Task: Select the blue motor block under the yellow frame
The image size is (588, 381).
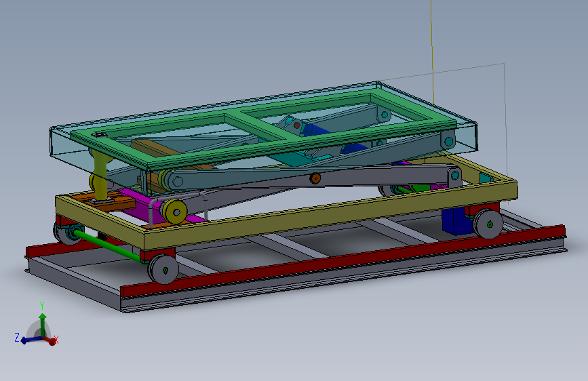Action: tap(455, 222)
